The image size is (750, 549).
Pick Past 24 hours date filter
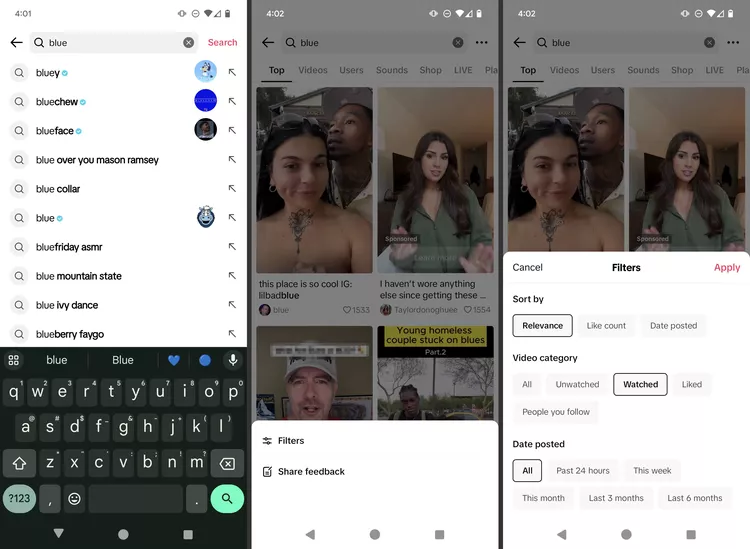pyautogui.click(x=583, y=470)
